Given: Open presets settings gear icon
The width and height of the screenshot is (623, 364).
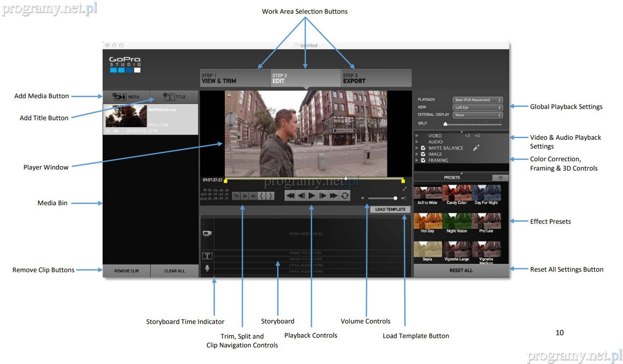Looking at the screenshot, I should click(500, 178).
